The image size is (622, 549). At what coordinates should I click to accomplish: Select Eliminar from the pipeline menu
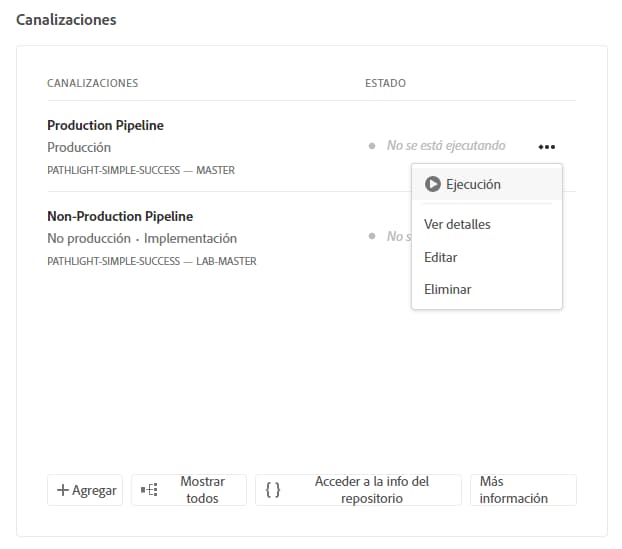pyautogui.click(x=447, y=289)
